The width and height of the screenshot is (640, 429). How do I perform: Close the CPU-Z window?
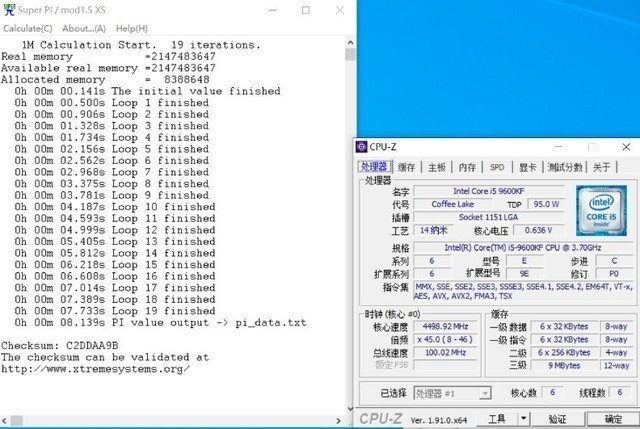(626, 147)
